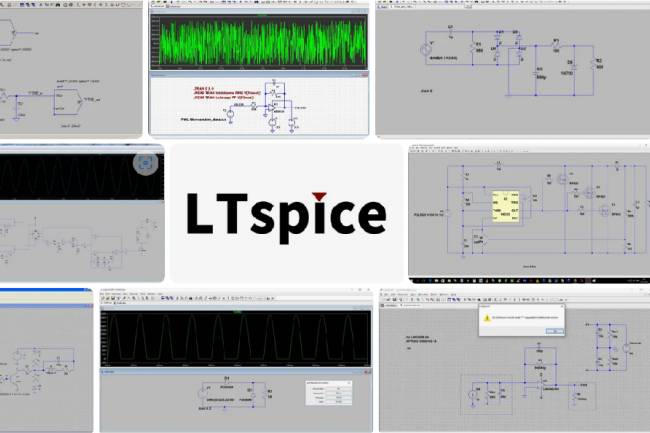Open the sine wave plot in middle-left thumbnail
650x433 pixels.
point(70,177)
